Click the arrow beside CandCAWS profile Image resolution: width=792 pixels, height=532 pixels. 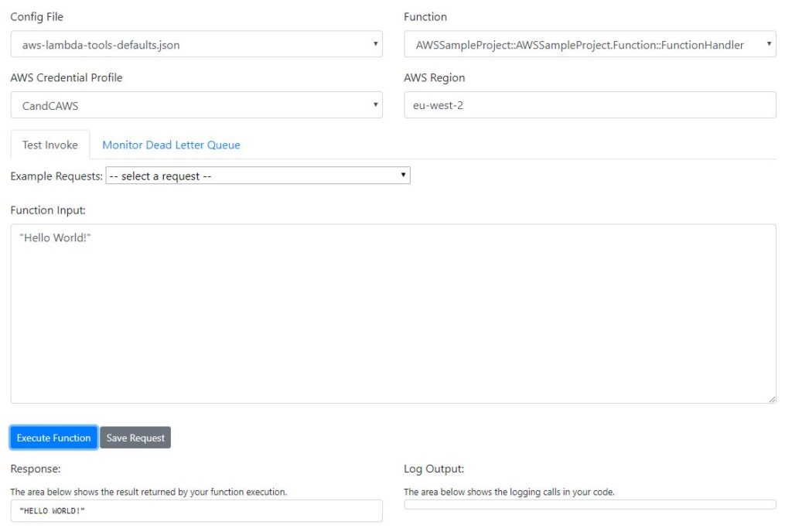click(x=375, y=105)
